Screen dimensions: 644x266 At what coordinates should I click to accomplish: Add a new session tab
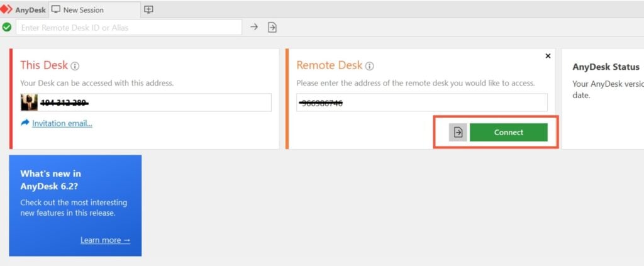point(148,9)
